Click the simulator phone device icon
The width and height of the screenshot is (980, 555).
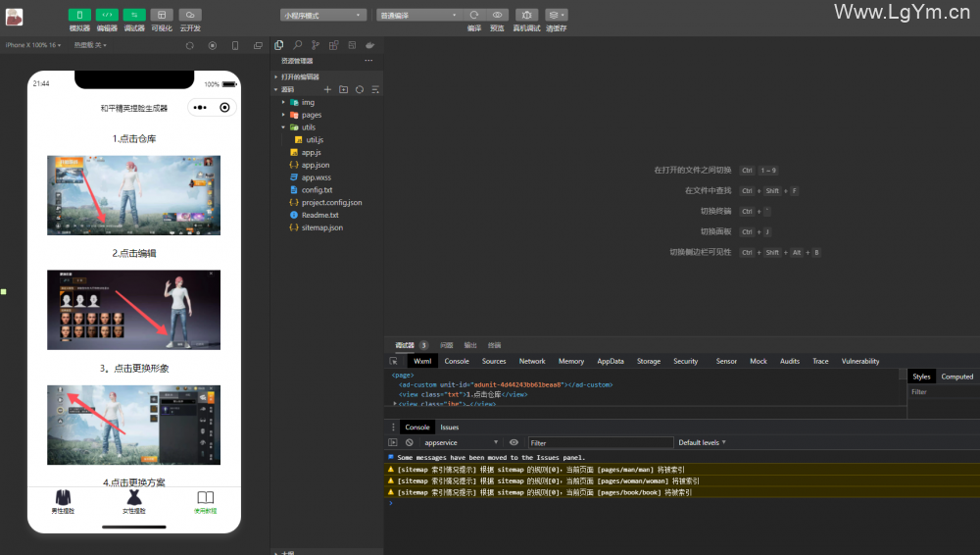click(235, 46)
